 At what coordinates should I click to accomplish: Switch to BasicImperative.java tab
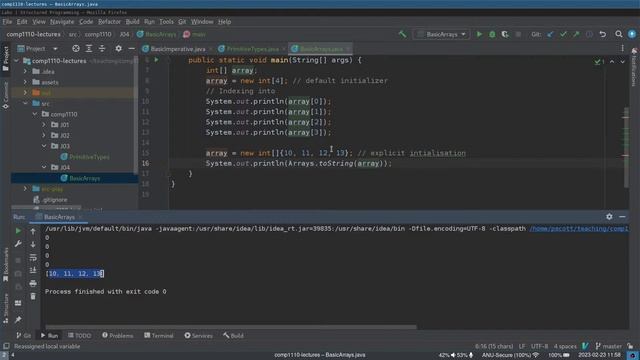[177, 49]
